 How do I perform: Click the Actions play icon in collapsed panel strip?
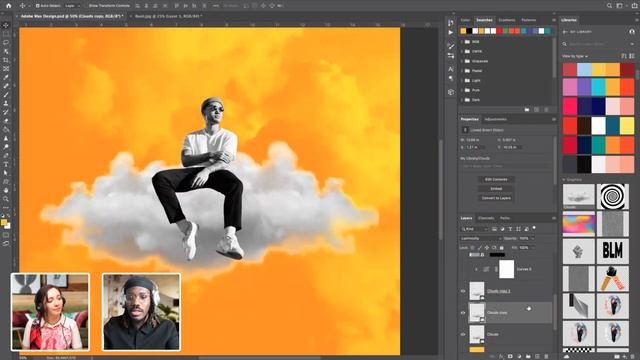pyautogui.click(x=451, y=33)
